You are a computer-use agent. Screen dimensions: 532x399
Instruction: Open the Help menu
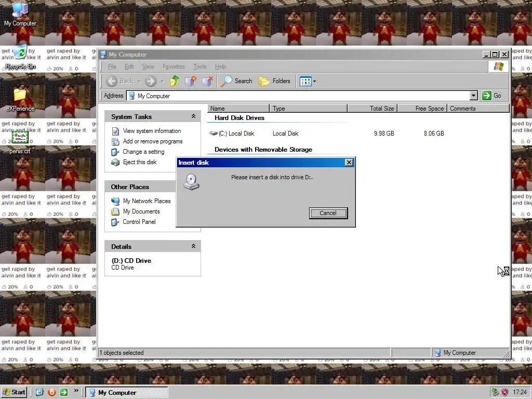(220, 66)
